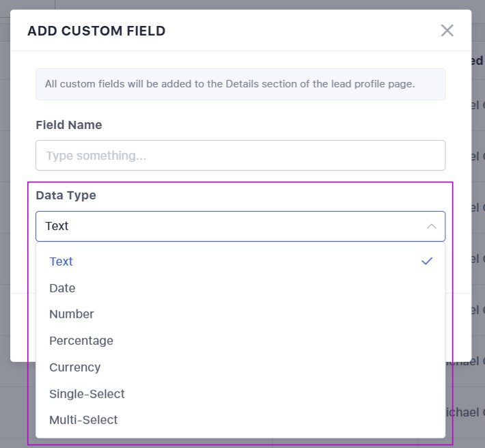Click the Data Type label
Screen dimensions: 485x448
point(66,195)
